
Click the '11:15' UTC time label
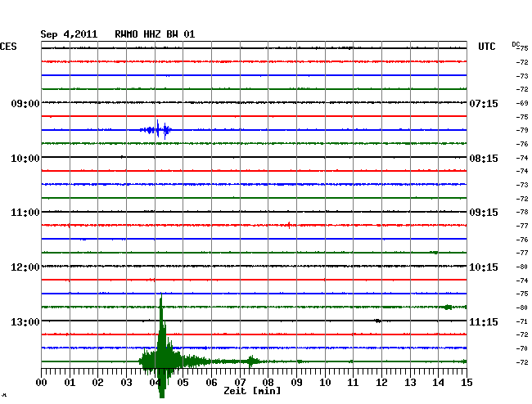(484, 321)
